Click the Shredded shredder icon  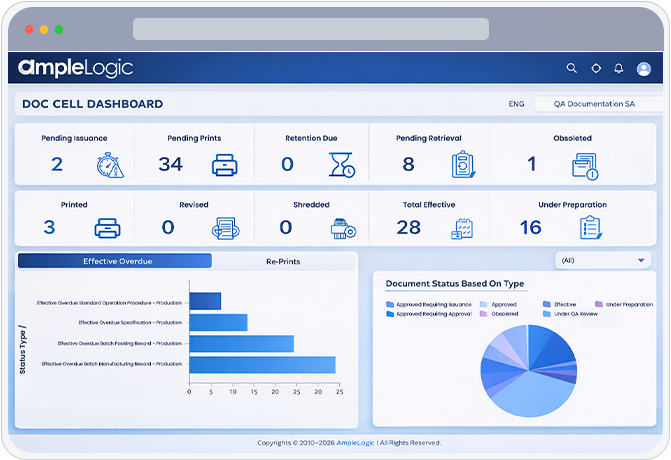click(343, 228)
